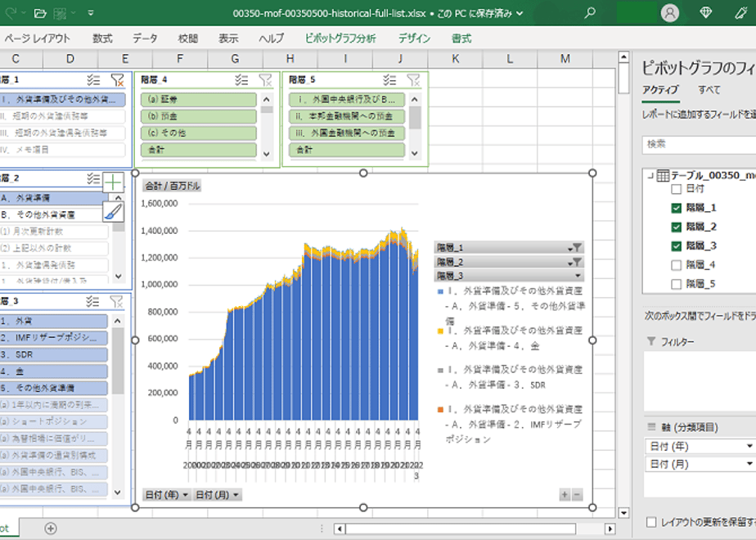Click the filter funnel icon in フィルター area
The height and width of the screenshot is (540, 756).
(651, 341)
